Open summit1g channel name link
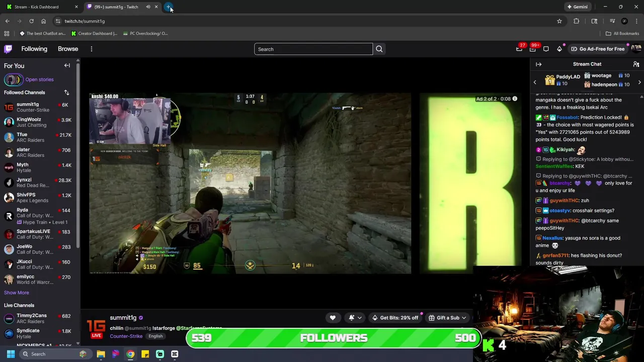The width and height of the screenshot is (644, 362). tap(123, 318)
